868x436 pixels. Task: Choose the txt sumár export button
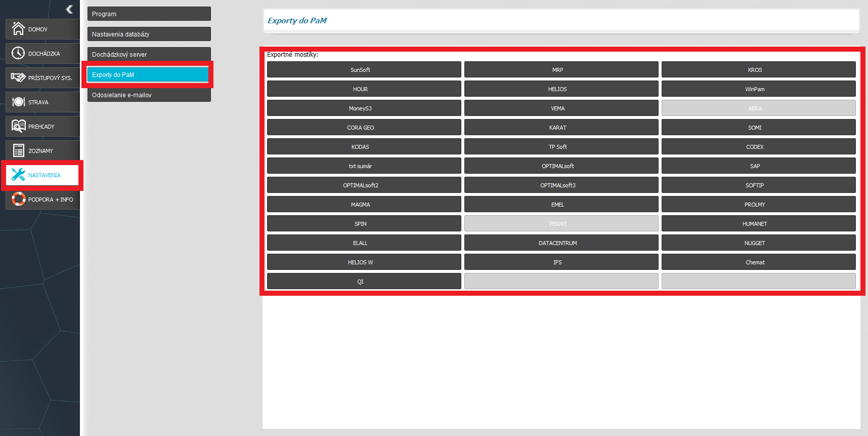pyautogui.click(x=364, y=166)
